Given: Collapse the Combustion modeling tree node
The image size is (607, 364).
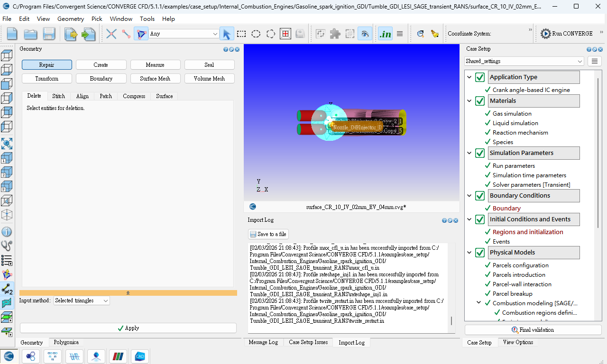Looking at the screenshot, I should click(479, 303).
